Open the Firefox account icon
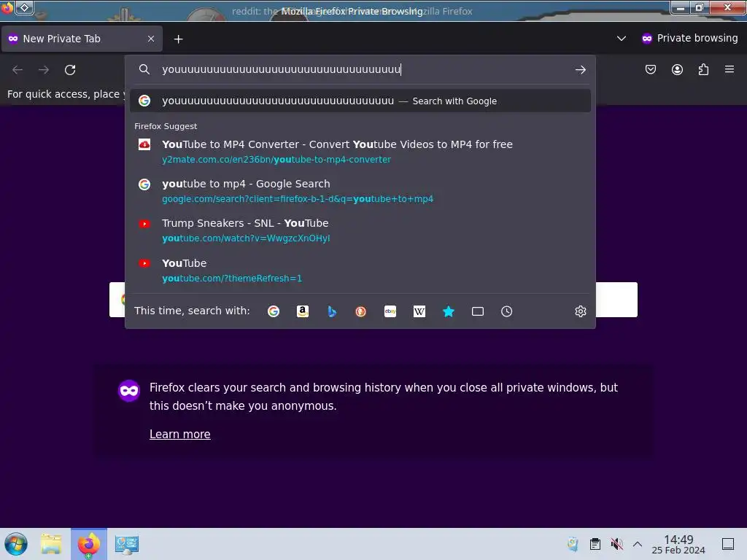This screenshot has height=560, width=747. [x=677, y=69]
